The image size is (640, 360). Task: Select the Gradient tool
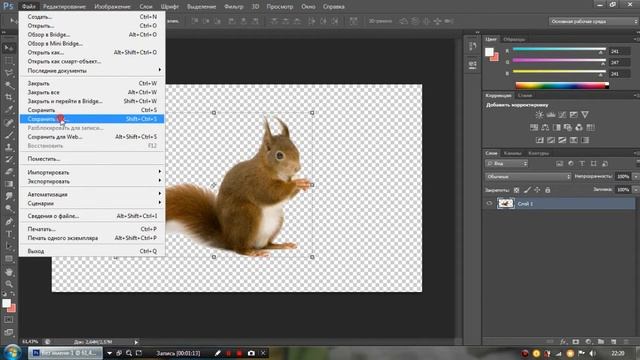pos(9,184)
